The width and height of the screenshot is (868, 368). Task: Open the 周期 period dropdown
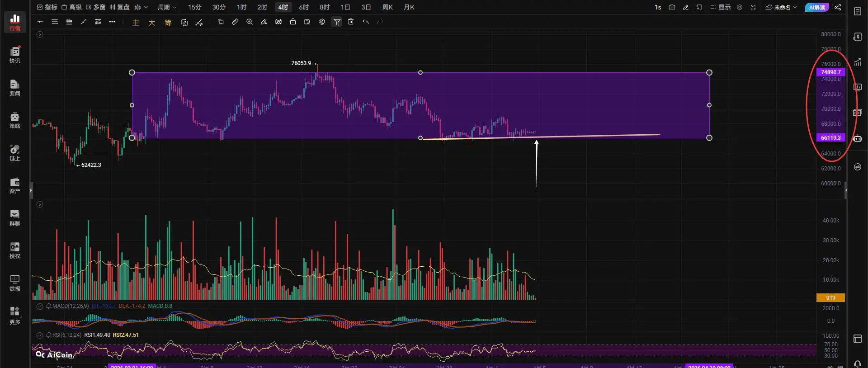pos(167,7)
